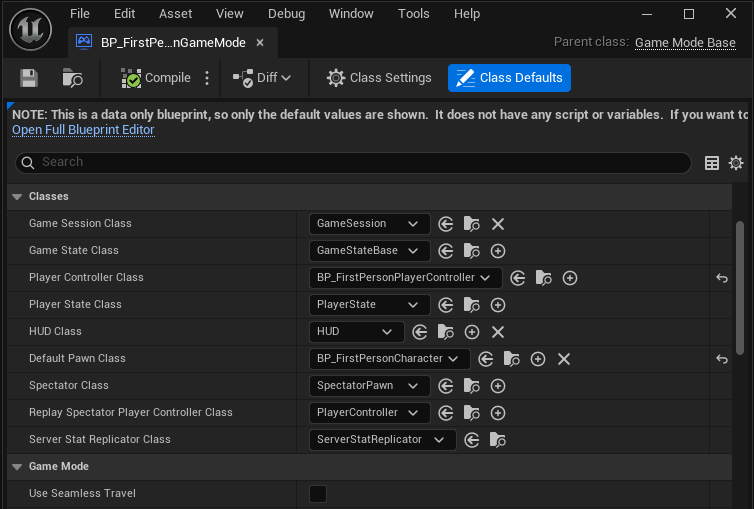
Task: Open the Debug menu
Action: [x=286, y=14]
